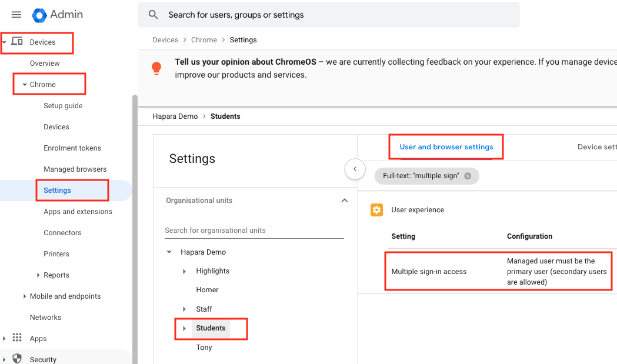
Task: Open Setup guide in the sidebar
Action: (63, 106)
